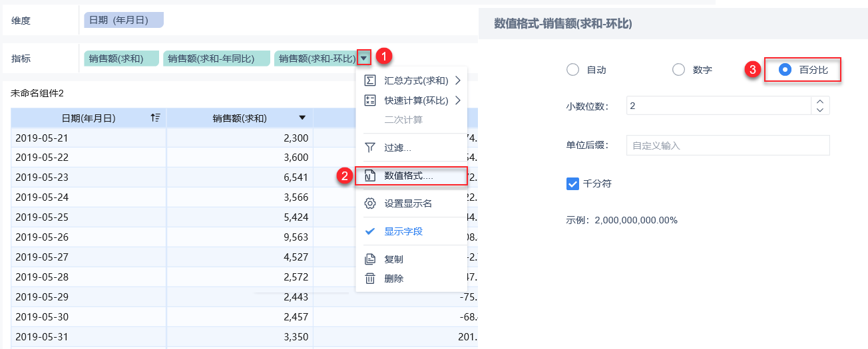Click the number format icon beside 数值格式

[370, 175]
